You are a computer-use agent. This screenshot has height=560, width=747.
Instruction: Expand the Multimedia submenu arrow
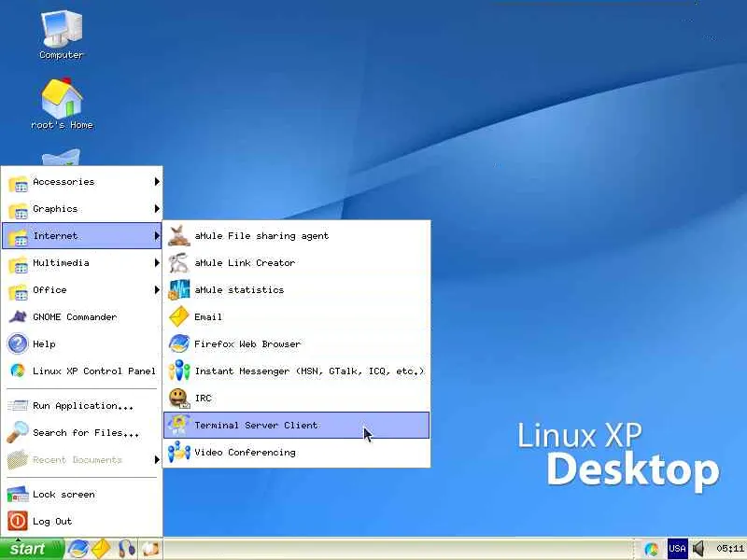[x=157, y=263]
